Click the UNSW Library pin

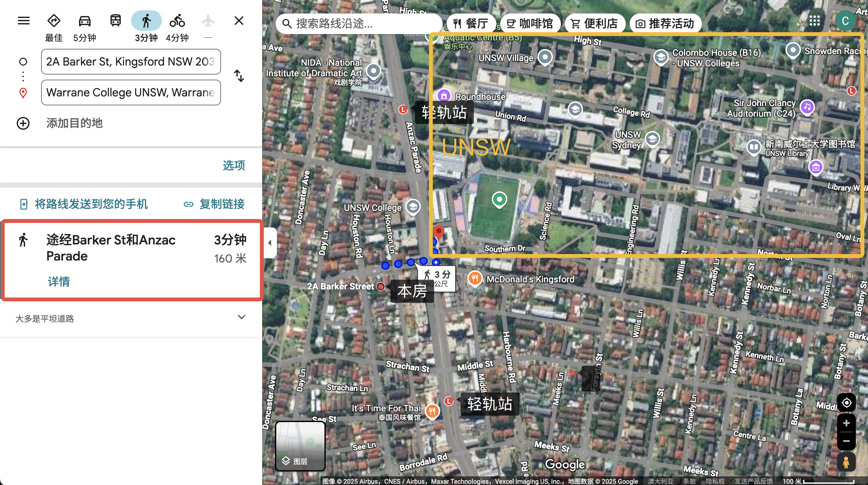pos(753,147)
